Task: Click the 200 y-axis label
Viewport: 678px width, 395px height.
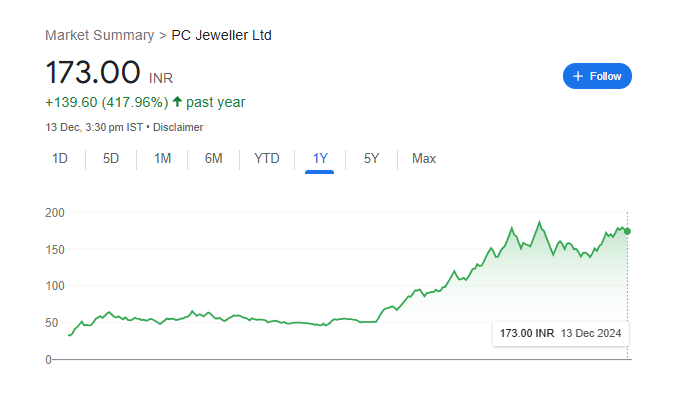Action: tap(55, 213)
